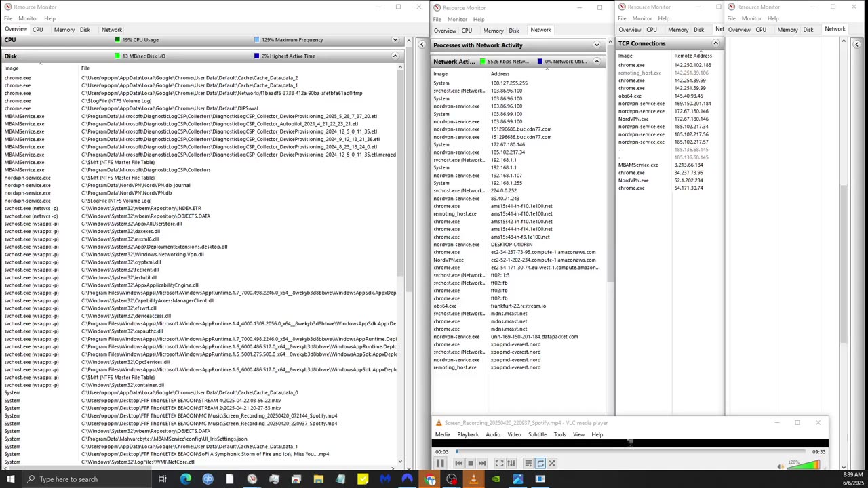Open VLC extended settings button
868x488 pixels.
point(511,464)
